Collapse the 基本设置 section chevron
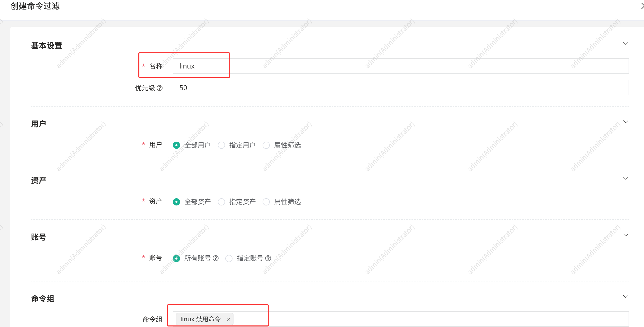The width and height of the screenshot is (644, 327). tap(626, 43)
